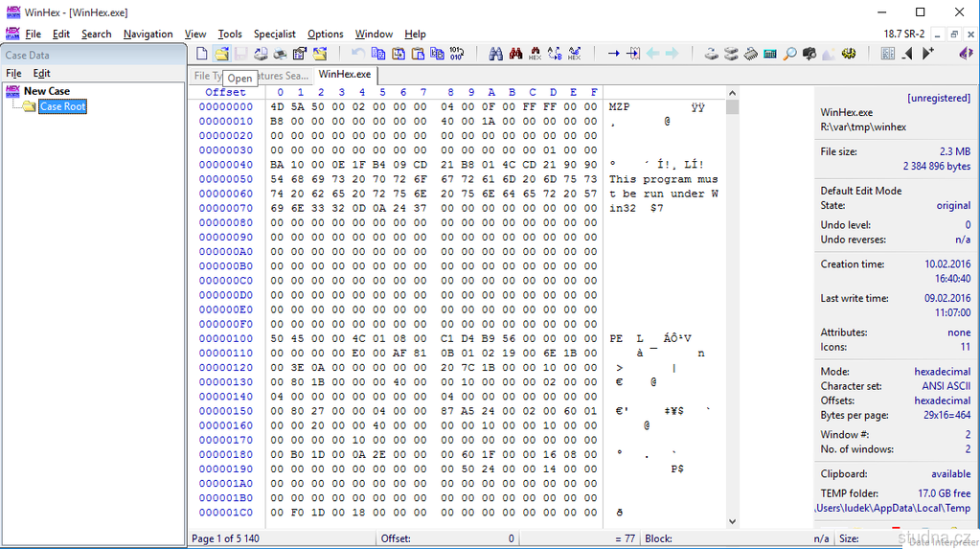Click the magnifying glass analyze icon
This screenshot has width=980, height=549.
790,54
